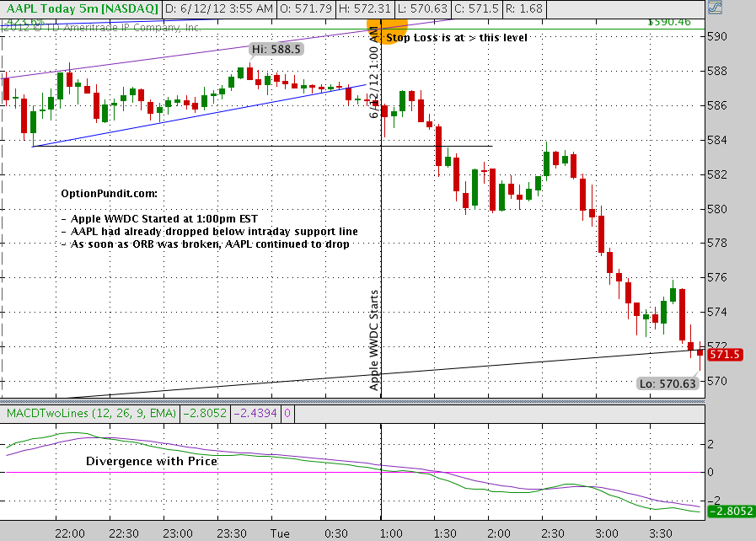Open the D: 6/12/12 date selector
The image size is (756, 541).
tap(217, 8)
